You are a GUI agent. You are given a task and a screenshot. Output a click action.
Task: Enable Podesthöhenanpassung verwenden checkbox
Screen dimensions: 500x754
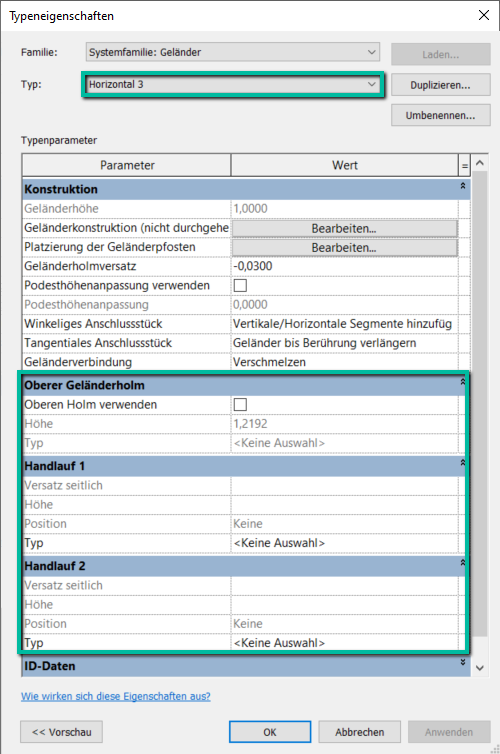(x=240, y=285)
